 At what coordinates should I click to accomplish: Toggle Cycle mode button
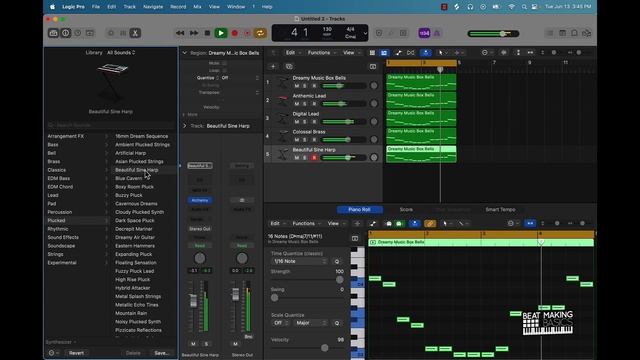click(x=260, y=33)
